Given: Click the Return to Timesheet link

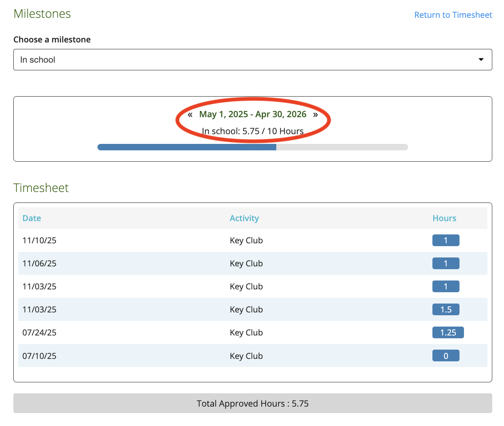Looking at the screenshot, I should click(453, 15).
